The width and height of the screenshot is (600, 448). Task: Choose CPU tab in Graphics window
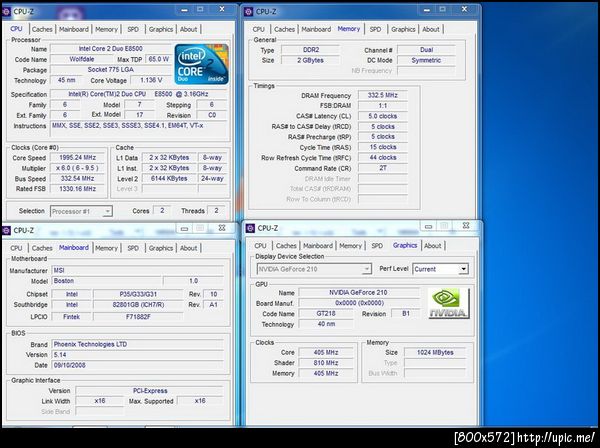(261, 246)
